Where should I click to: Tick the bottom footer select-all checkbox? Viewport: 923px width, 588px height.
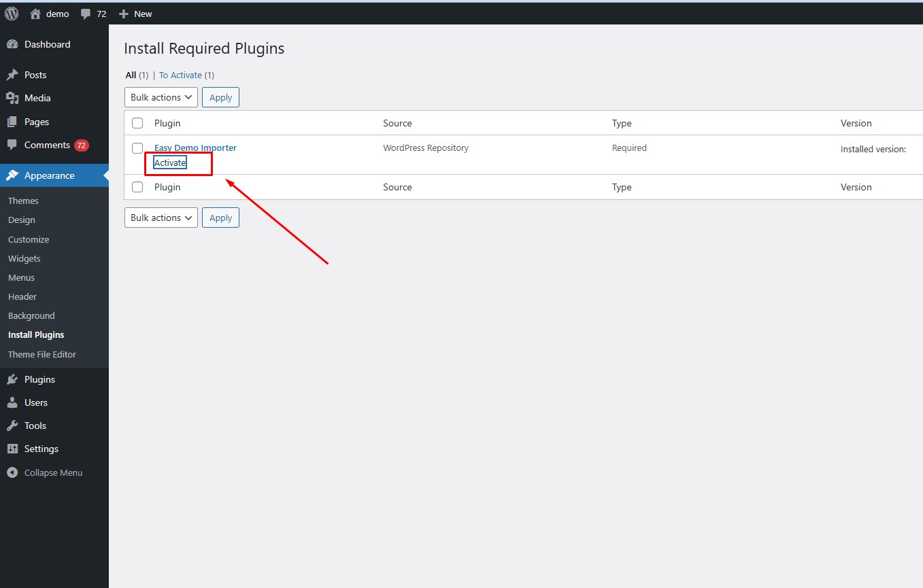pos(137,187)
